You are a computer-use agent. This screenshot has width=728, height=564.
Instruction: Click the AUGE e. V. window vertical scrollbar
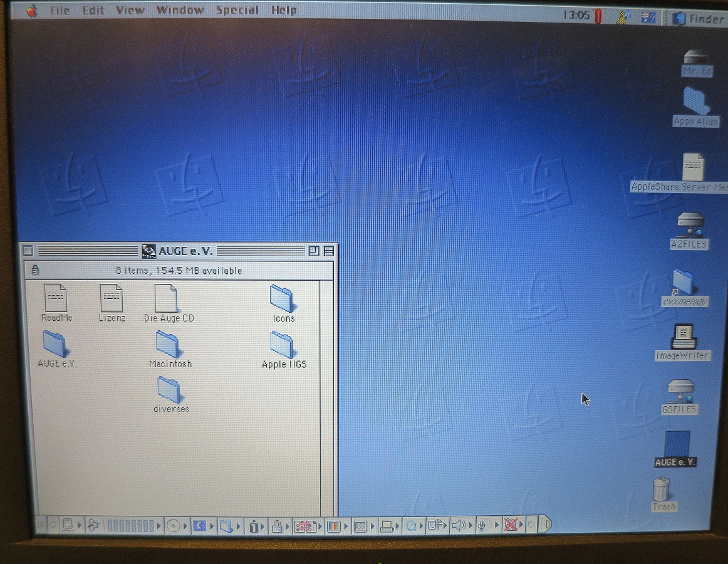[x=327, y=397]
